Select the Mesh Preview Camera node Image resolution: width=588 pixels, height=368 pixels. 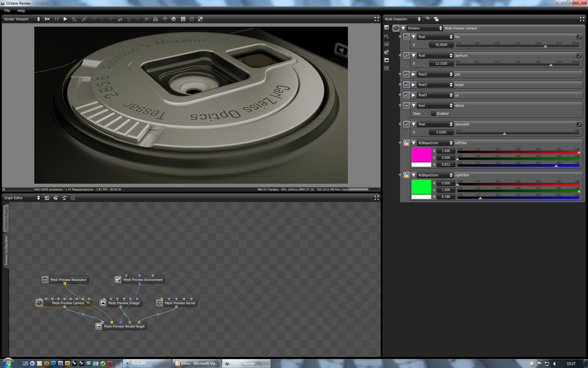point(68,303)
